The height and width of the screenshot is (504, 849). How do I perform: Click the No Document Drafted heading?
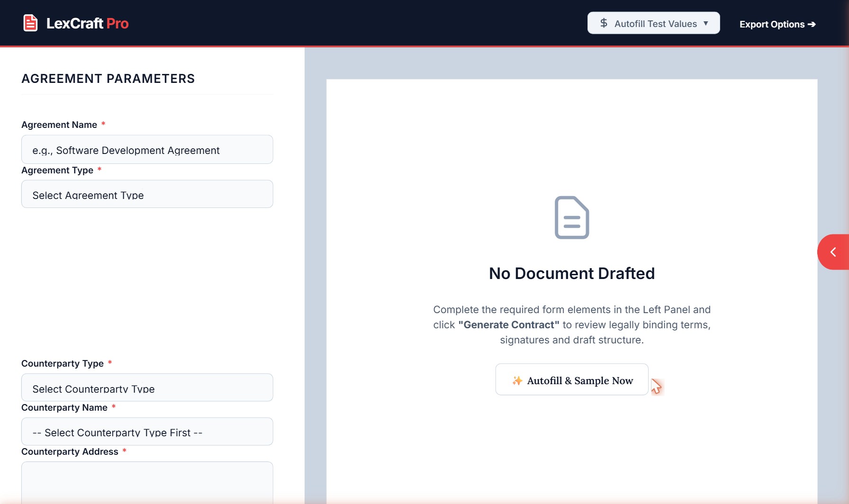tap(572, 273)
